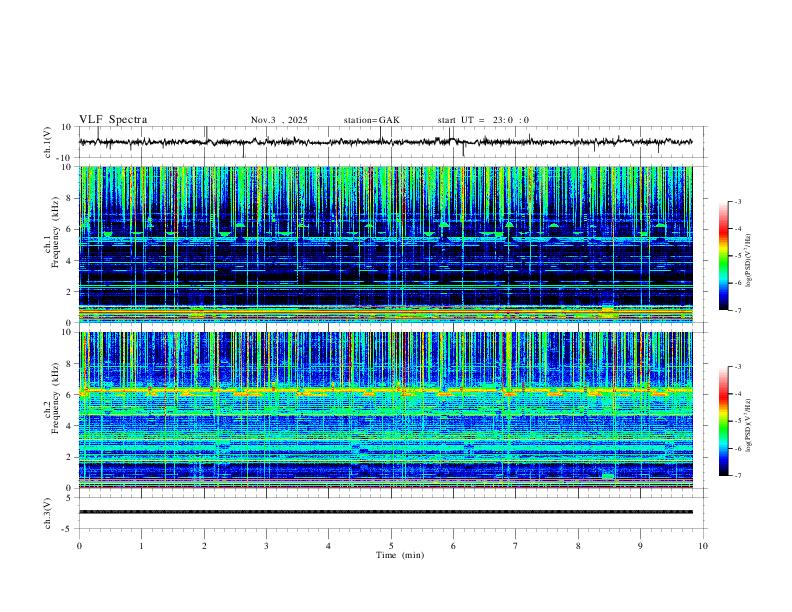Click the date label 'Nov.3 , 2025'
The height and width of the screenshot is (612, 792).
[x=279, y=120]
